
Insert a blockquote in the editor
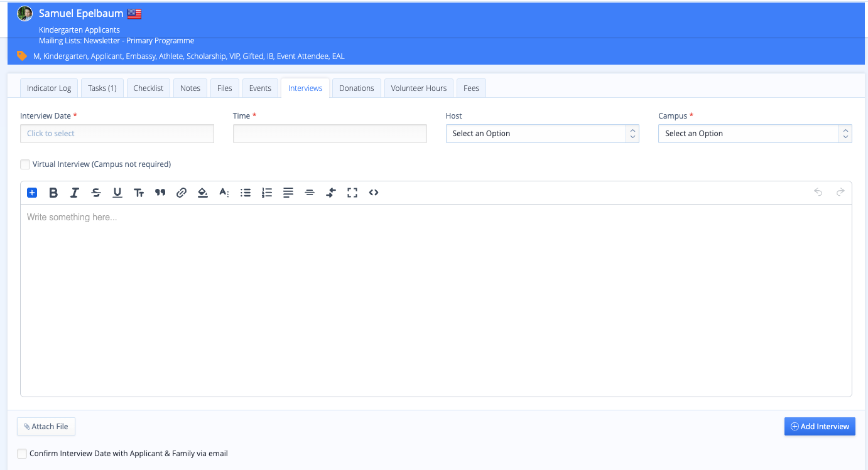click(160, 193)
